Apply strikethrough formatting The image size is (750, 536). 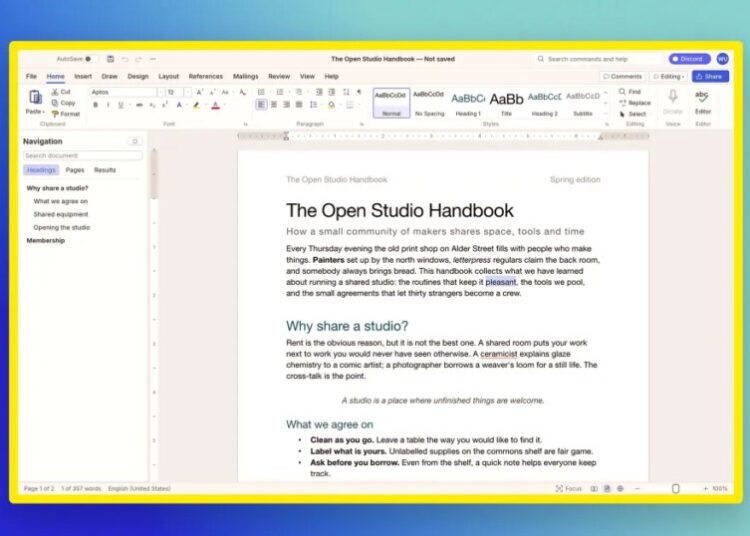(139, 105)
